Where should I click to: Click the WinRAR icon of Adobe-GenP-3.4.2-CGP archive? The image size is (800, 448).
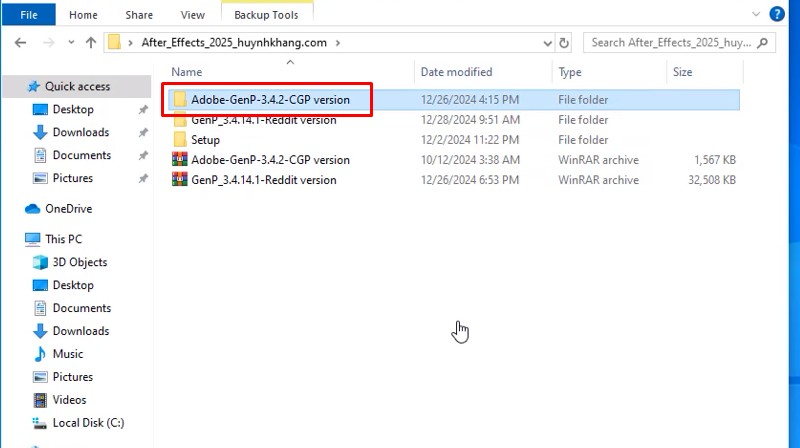click(180, 160)
